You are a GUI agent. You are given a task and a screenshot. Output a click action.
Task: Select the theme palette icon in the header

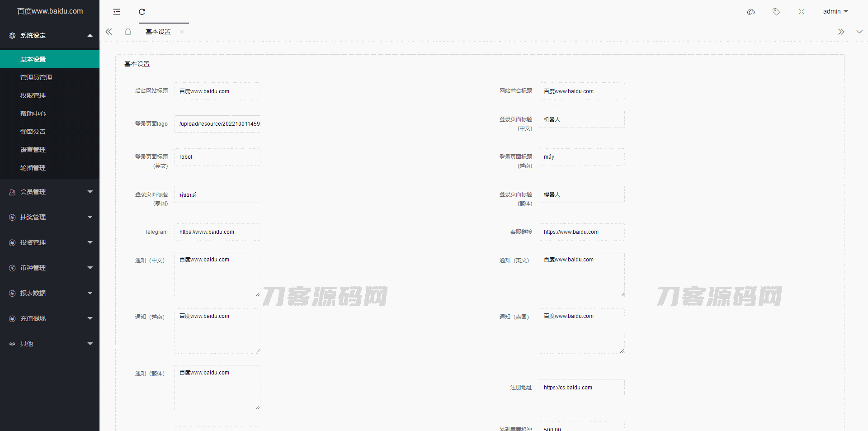(x=751, y=12)
